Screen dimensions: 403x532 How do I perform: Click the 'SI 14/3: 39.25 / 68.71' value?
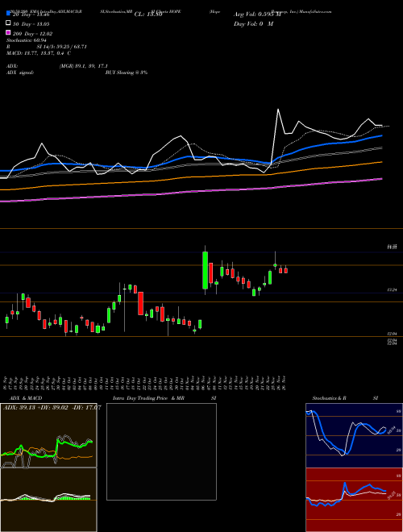(62, 47)
